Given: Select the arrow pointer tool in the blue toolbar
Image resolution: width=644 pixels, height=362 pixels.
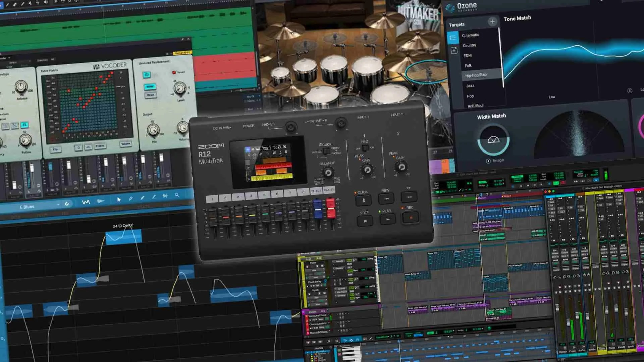Looking at the screenshot, I should coord(119,199).
